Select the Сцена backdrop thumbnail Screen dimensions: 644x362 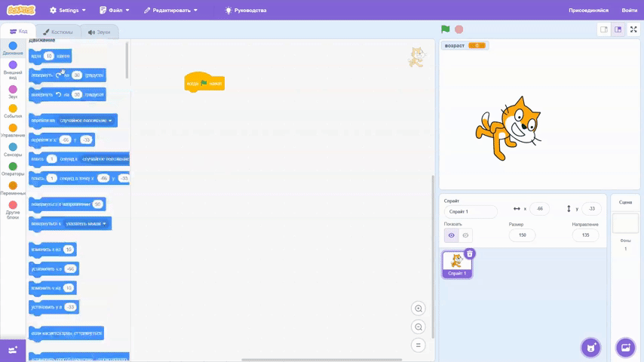pos(625,223)
